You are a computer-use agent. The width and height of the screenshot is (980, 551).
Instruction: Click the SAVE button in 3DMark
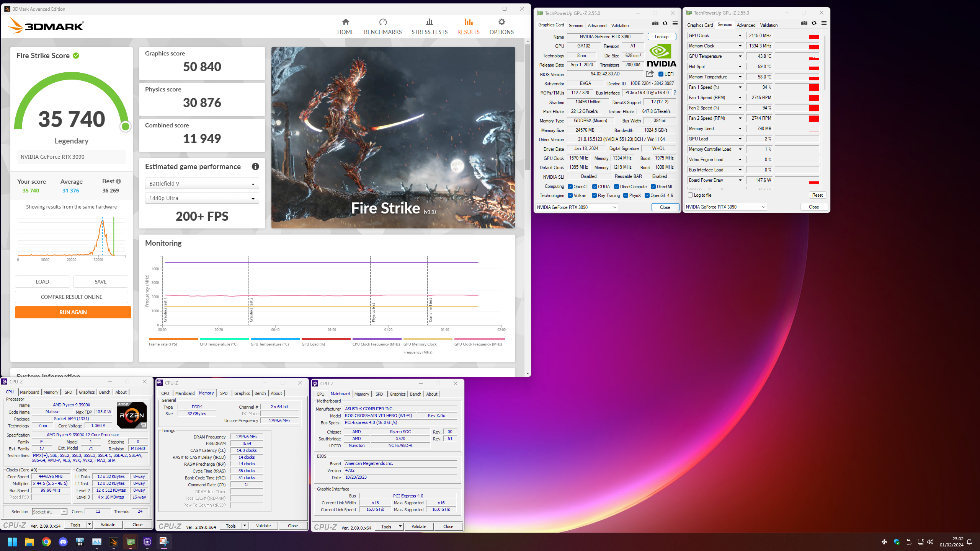[x=101, y=282]
